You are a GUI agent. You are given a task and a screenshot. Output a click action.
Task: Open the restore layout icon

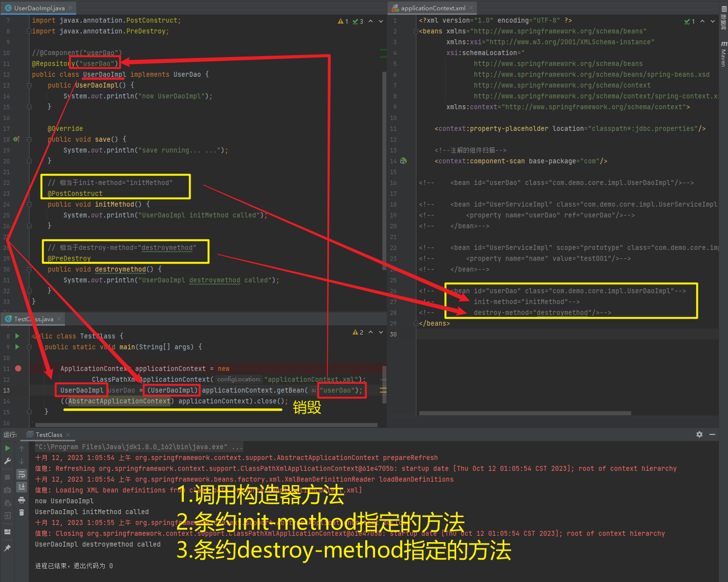(7, 532)
